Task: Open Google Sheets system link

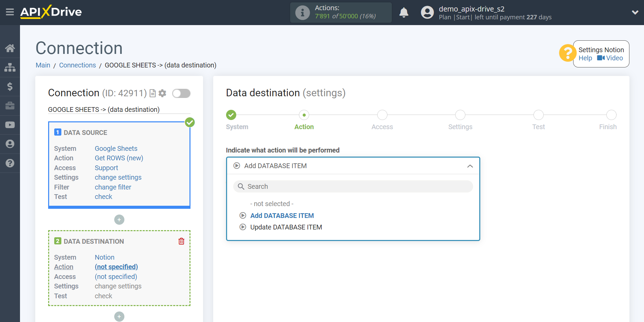Action: [x=116, y=148]
